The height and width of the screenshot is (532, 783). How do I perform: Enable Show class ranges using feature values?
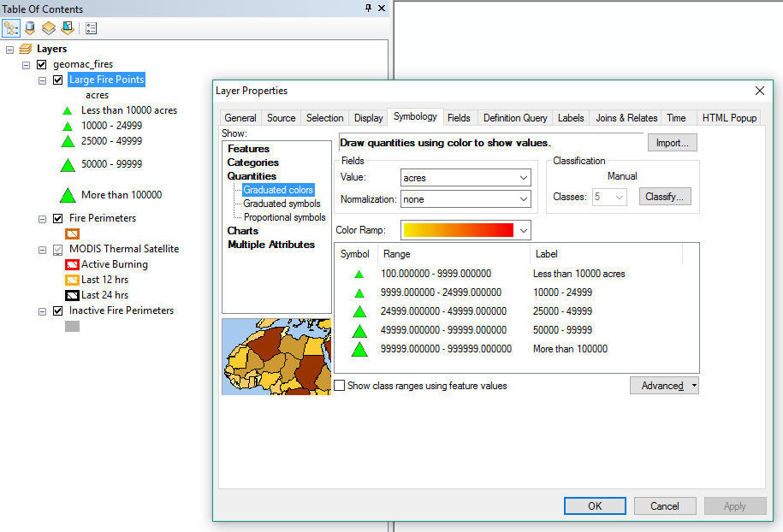340,386
